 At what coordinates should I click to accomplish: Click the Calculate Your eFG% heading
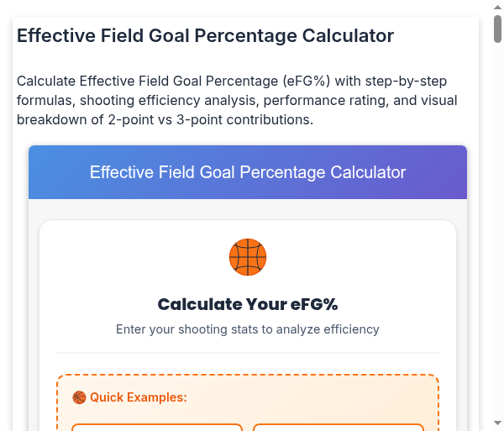pyautogui.click(x=248, y=304)
